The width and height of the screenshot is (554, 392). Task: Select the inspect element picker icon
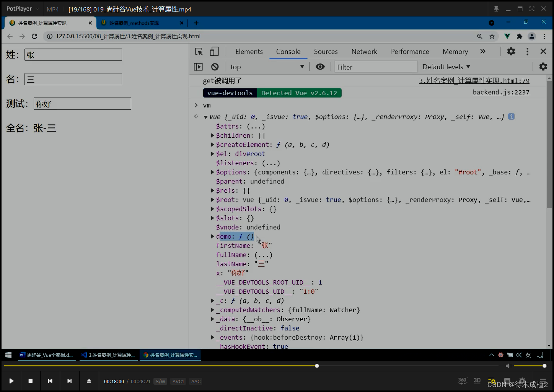[x=199, y=52]
